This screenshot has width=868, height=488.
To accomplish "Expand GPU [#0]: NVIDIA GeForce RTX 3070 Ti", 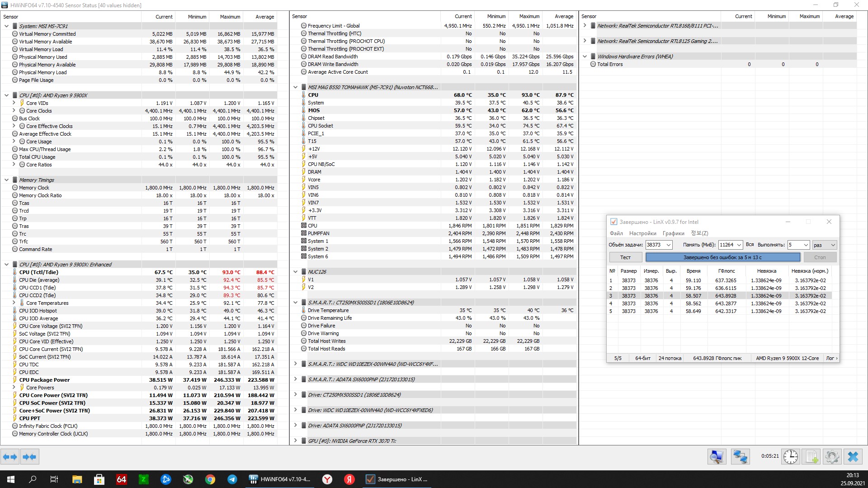I will pos(296,441).
